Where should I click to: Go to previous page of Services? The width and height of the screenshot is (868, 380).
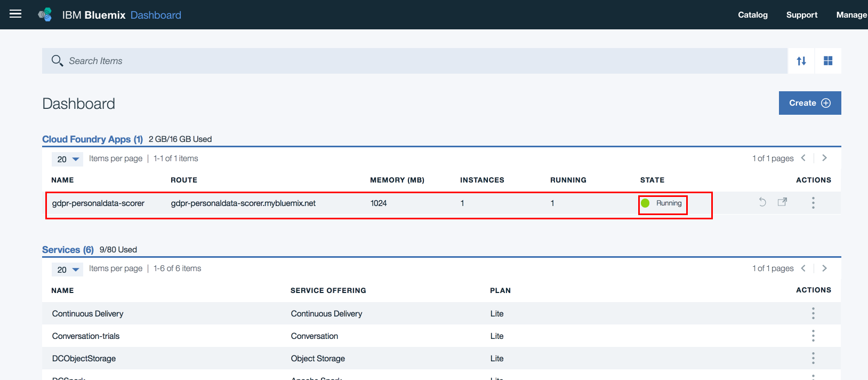(803, 268)
